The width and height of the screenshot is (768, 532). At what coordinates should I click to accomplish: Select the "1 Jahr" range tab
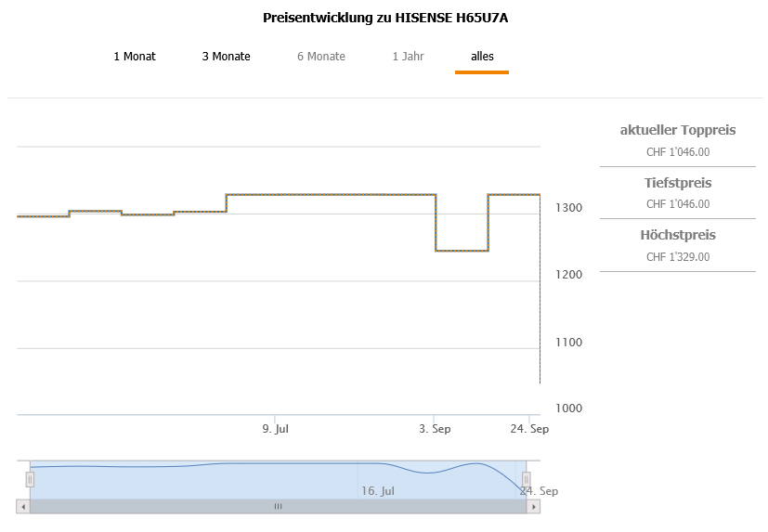click(x=408, y=57)
